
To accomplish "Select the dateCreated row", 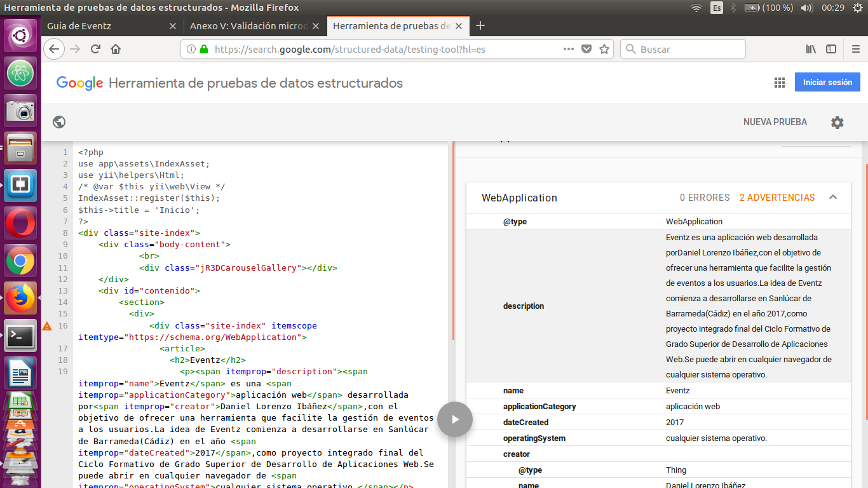I will pyautogui.click(x=658, y=422).
